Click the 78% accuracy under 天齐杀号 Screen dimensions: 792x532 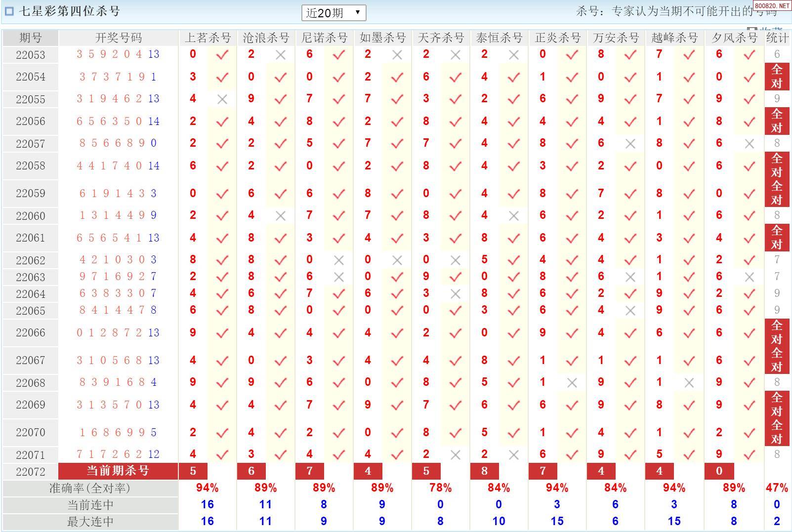tap(441, 488)
